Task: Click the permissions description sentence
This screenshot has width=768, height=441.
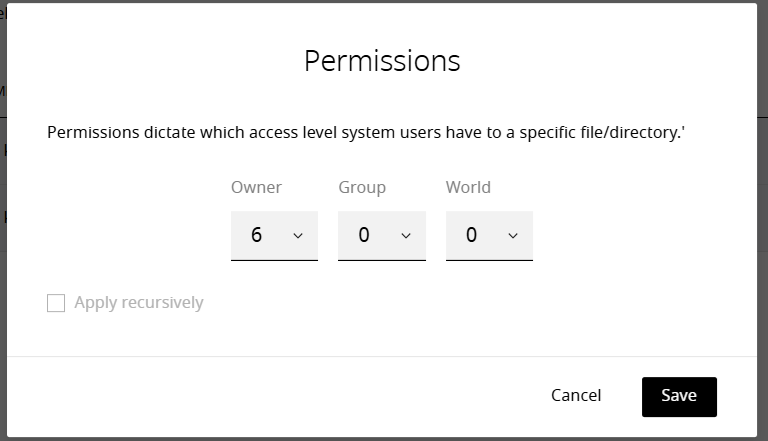Action: click(x=366, y=133)
